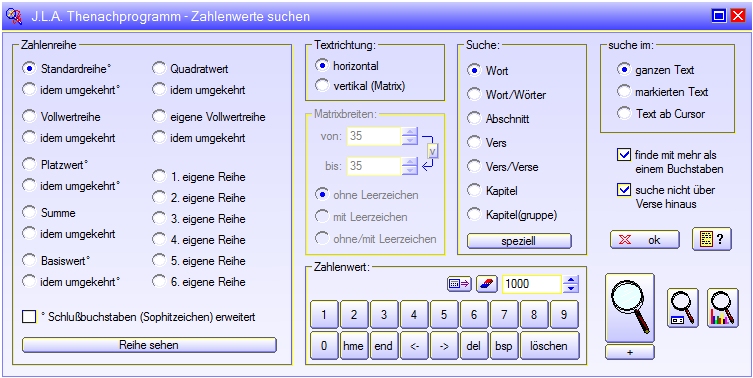This screenshot has height=378, width=753.
Task: Click the hme keypad button
Action: tap(353, 345)
